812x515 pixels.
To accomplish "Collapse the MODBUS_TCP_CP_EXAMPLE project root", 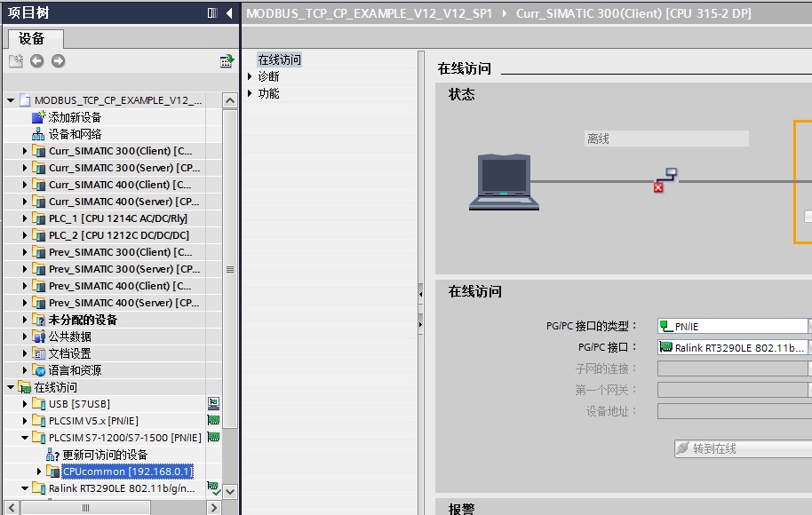I will click(x=11, y=100).
